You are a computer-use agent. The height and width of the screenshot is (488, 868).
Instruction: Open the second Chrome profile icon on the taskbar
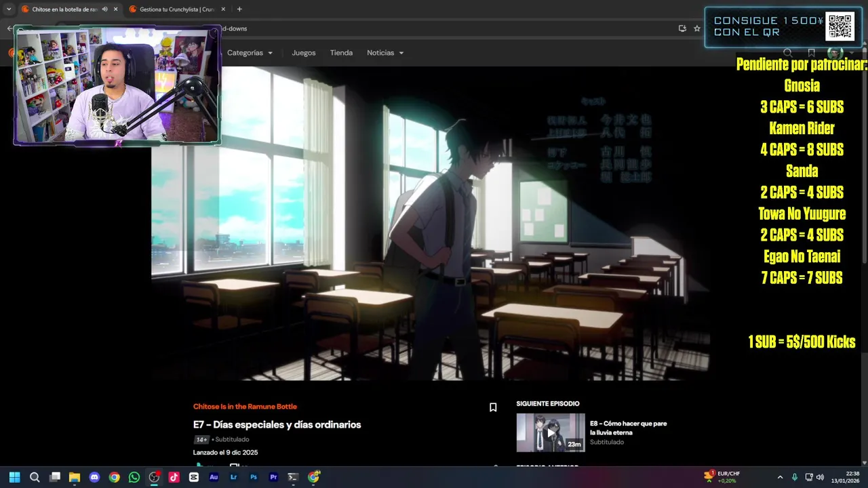point(313,477)
